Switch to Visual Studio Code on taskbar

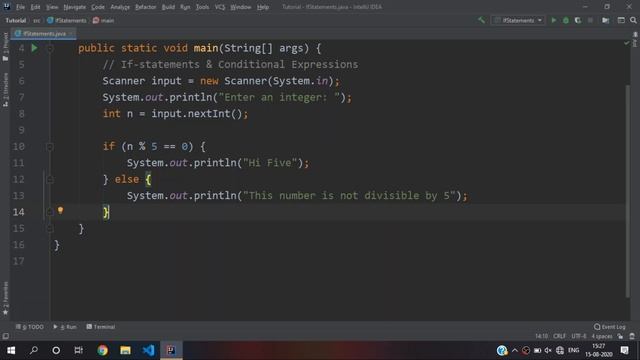coord(148,350)
